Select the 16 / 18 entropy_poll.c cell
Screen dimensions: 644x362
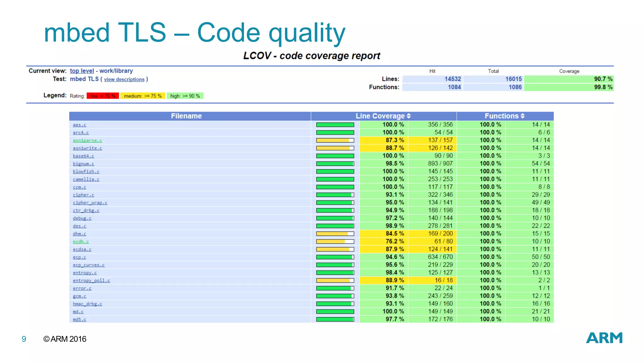pyautogui.click(x=432, y=280)
